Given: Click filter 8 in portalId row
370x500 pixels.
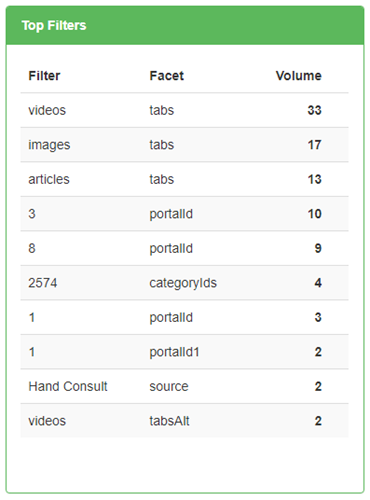Looking at the screenshot, I should tap(32, 248).
